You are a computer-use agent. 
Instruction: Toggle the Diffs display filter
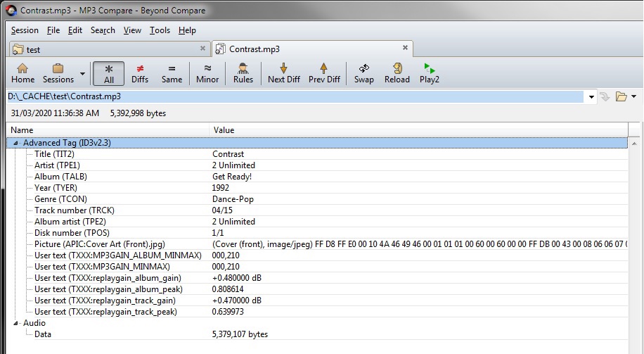pyautogui.click(x=140, y=73)
